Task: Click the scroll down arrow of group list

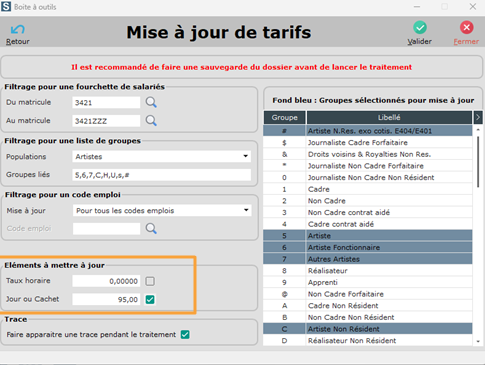Action: tap(478, 341)
